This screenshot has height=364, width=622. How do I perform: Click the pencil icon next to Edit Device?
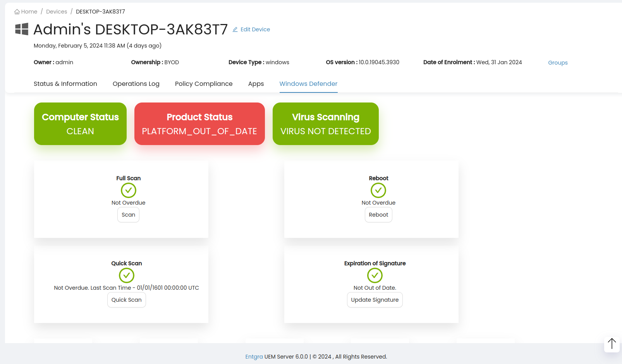pyautogui.click(x=235, y=29)
